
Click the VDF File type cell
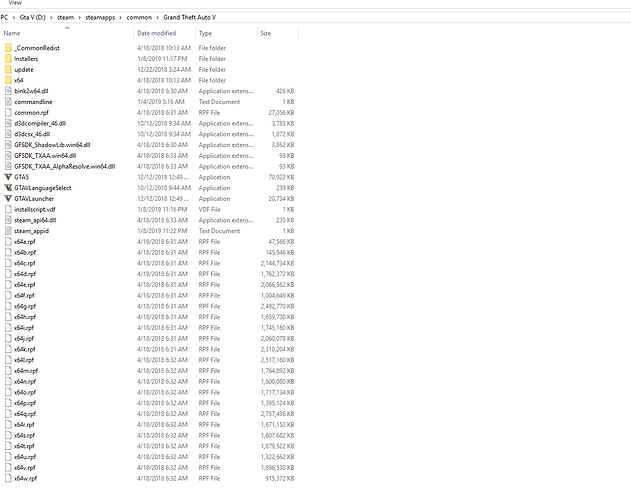[210, 210]
